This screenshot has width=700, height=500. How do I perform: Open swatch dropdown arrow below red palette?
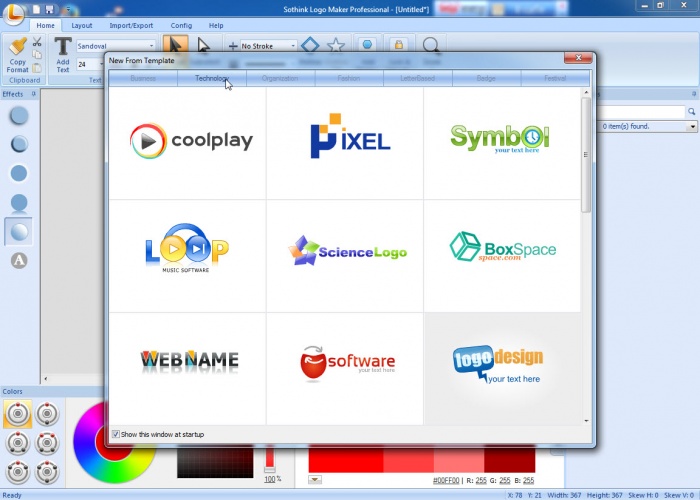[315, 480]
